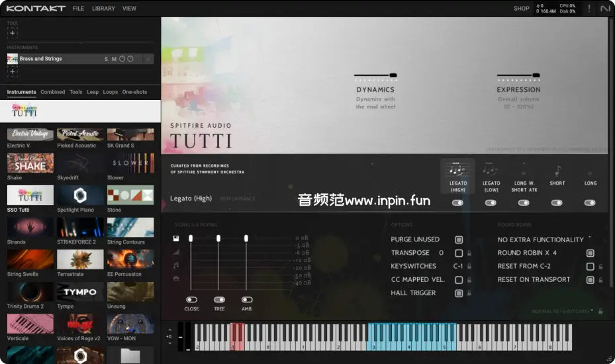Click keyboard octave shift down arrow

pyautogui.click(x=170, y=343)
